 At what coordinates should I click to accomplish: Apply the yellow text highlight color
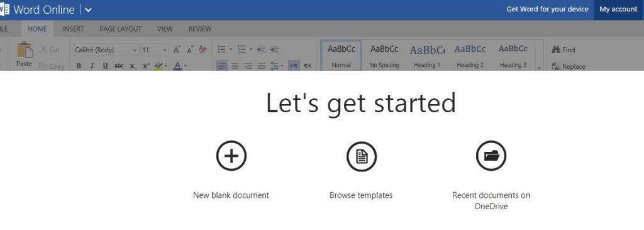click(158, 66)
